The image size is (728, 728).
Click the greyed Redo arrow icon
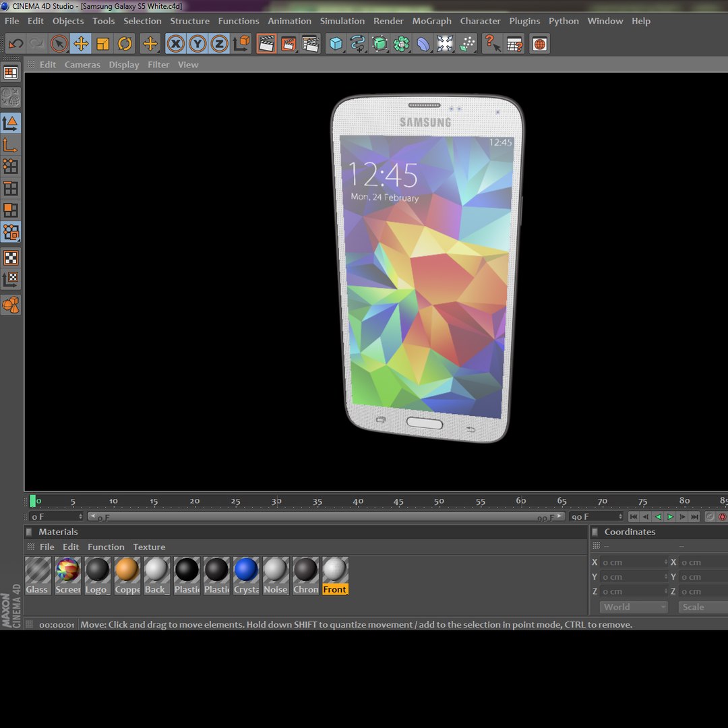pos(36,44)
